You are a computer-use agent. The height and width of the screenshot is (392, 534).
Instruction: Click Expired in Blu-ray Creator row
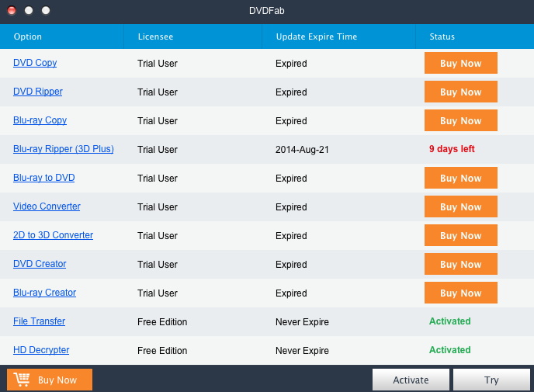pos(291,293)
